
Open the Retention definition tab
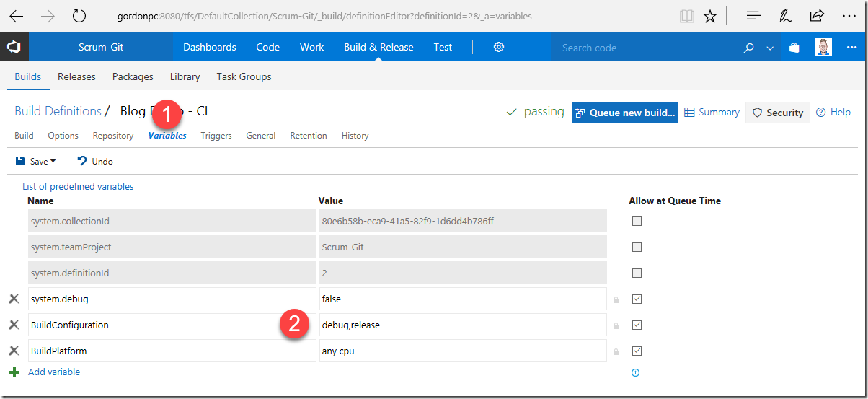point(309,136)
